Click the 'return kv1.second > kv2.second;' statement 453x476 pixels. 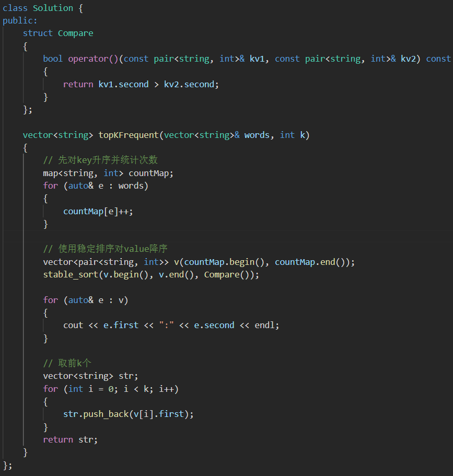[141, 85]
